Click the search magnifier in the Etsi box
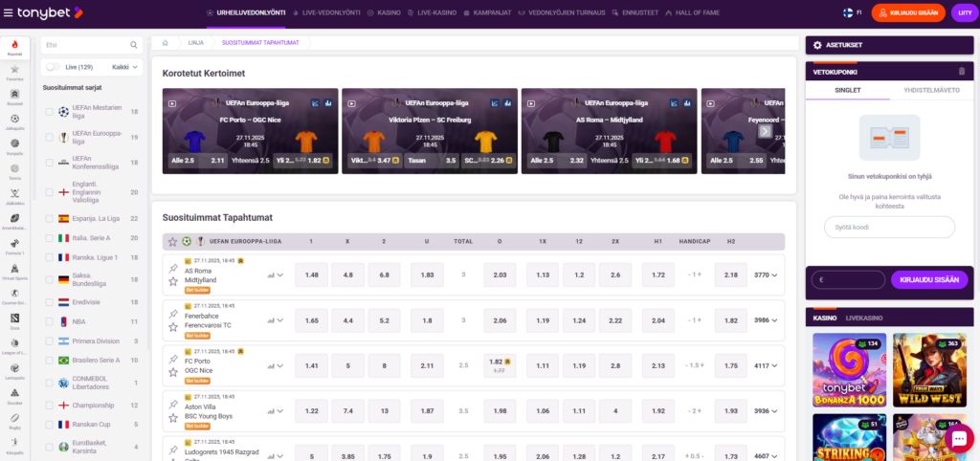This screenshot has width=980, height=461. coord(134,44)
